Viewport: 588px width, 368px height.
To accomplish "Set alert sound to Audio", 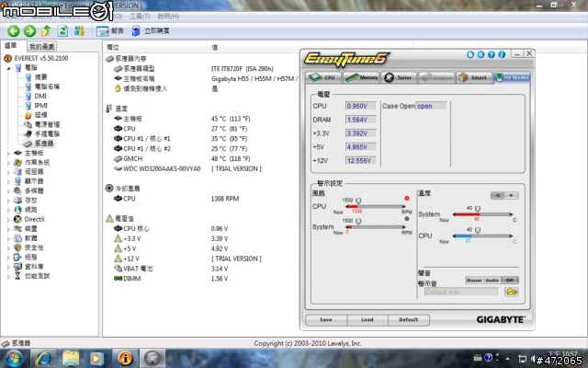I will pyautogui.click(x=492, y=280).
